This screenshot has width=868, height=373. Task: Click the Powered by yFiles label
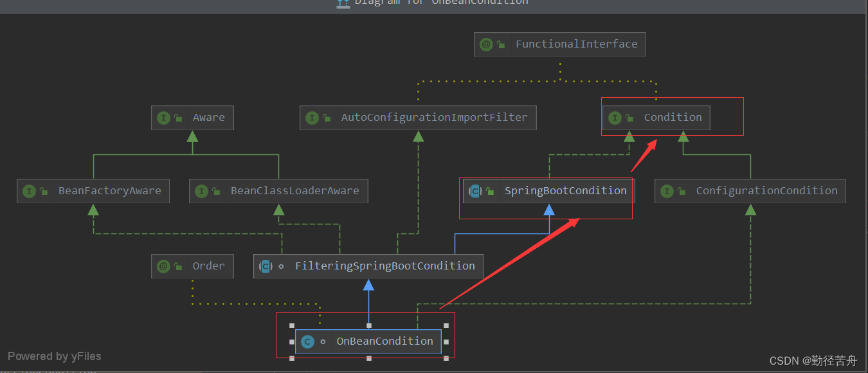coord(55,356)
